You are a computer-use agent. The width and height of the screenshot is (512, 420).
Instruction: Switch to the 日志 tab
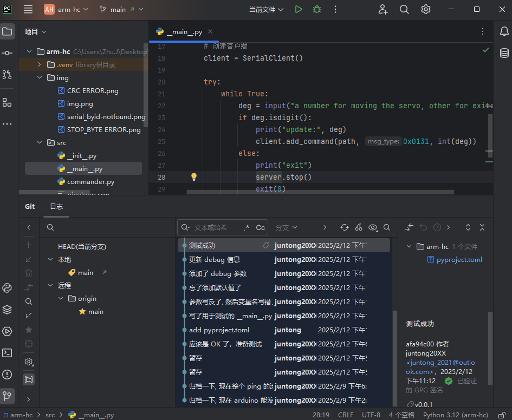[x=56, y=206]
